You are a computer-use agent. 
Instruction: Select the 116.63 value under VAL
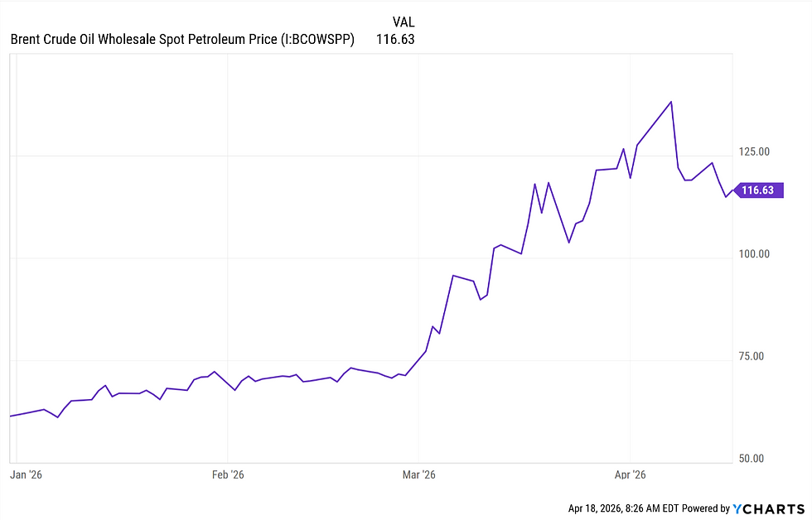click(395, 39)
